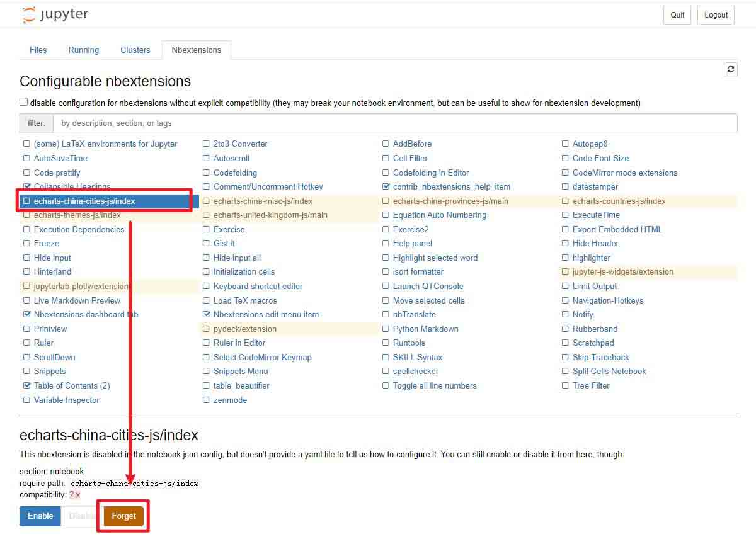Select Ruler in Editor extension
The height and width of the screenshot is (539, 756).
239,343
